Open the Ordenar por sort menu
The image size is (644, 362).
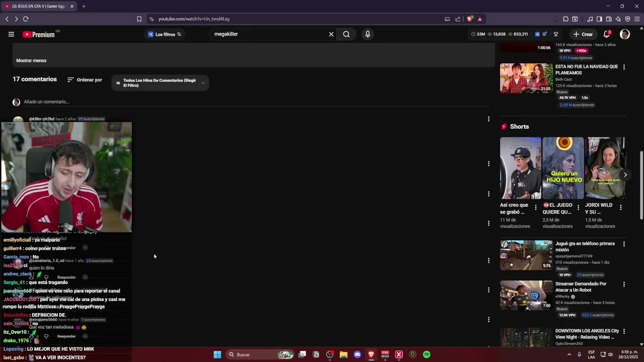[x=85, y=79]
